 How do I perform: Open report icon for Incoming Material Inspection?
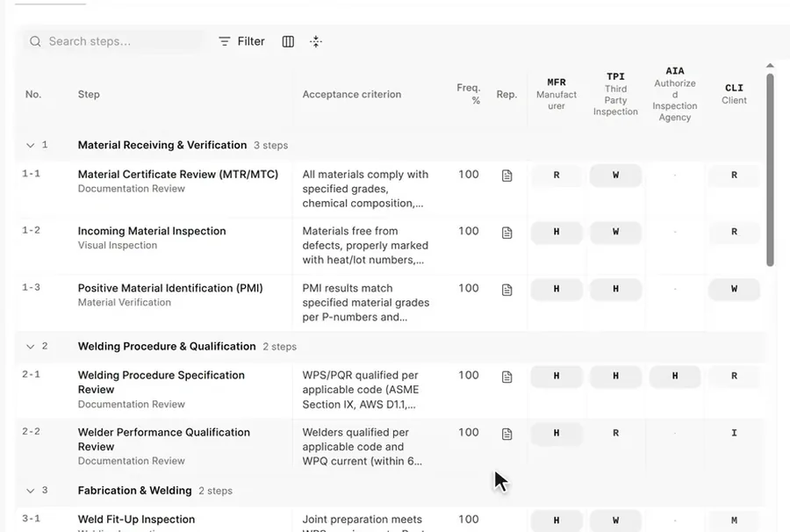(x=506, y=233)
